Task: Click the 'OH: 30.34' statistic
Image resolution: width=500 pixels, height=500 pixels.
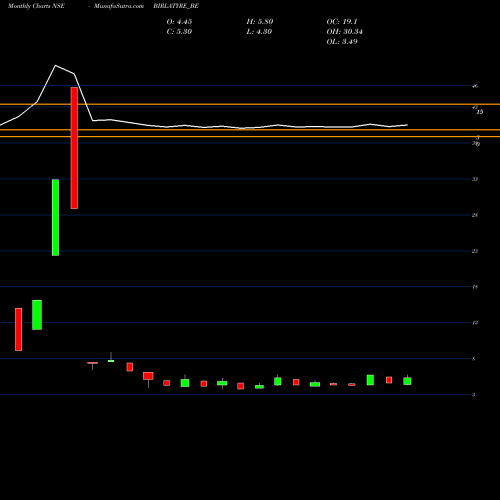Action: (345, 32)
